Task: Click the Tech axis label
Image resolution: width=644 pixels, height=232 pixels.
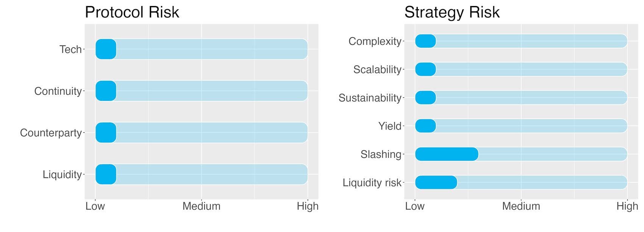Action: (70, 49)
